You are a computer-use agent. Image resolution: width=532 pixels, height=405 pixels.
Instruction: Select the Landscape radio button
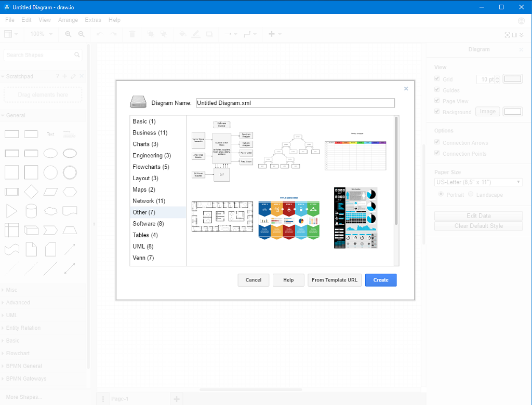471,194
